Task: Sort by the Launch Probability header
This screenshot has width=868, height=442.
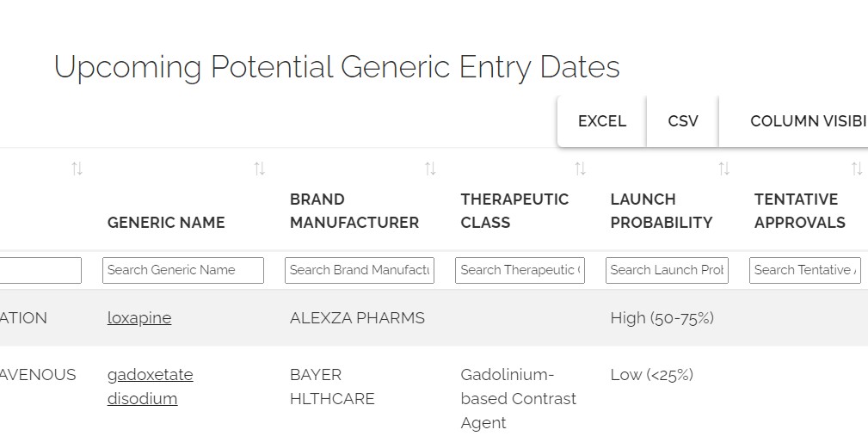Action: pyautogui.click(x=661, y=211)
